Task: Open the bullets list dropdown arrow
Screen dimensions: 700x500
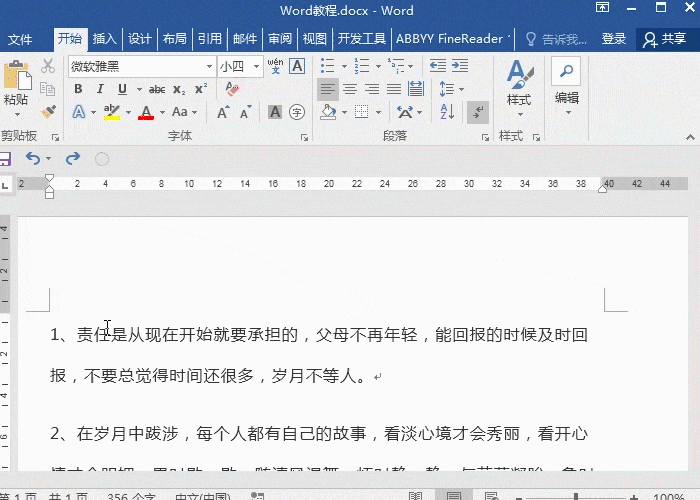Action: 344,67
